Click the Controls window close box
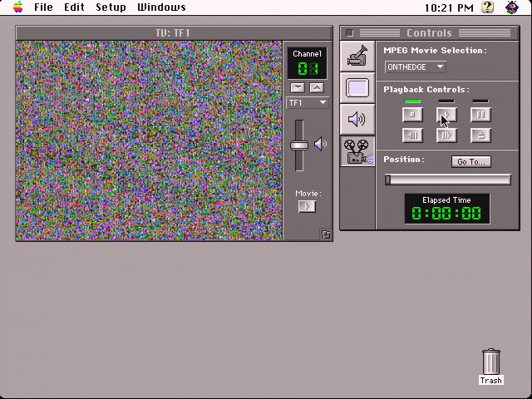This screenshot has height=399, width=532. 349,33
